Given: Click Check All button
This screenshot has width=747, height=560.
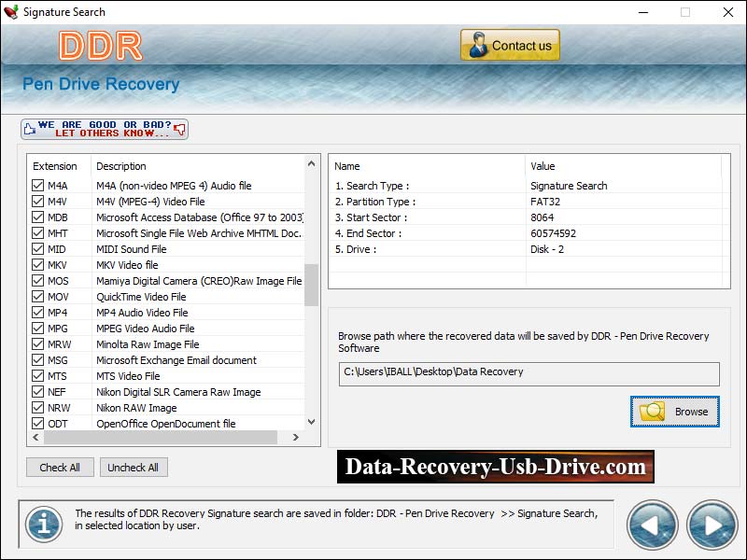Looking at the screenshot, I should (60, 468).
